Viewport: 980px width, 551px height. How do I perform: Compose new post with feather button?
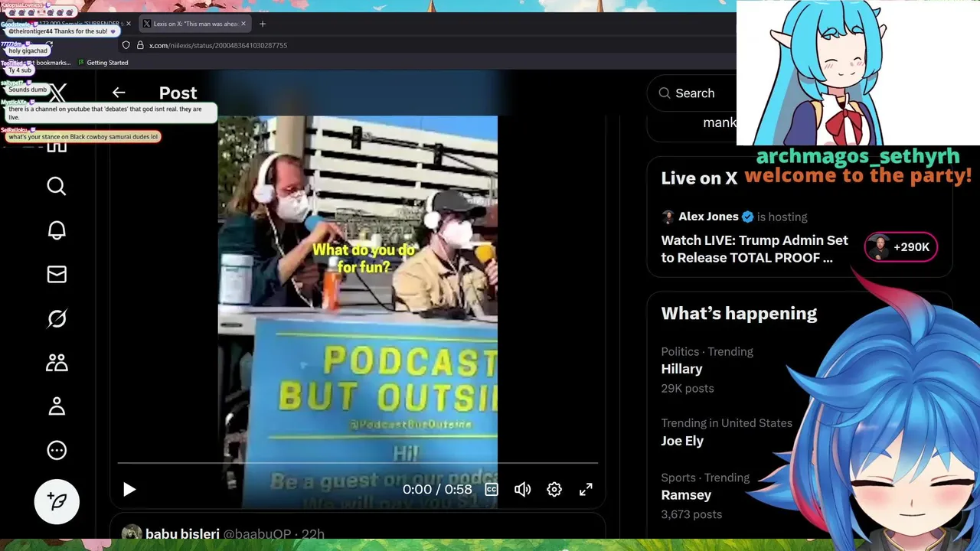(57, 501)
